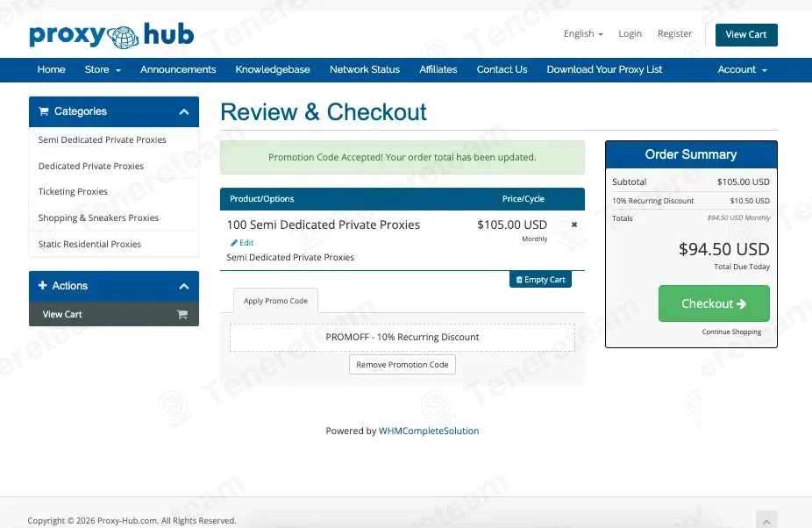Screen dimensions: 812x528
Task: Click the Login link
Action: tap(630, 33)
